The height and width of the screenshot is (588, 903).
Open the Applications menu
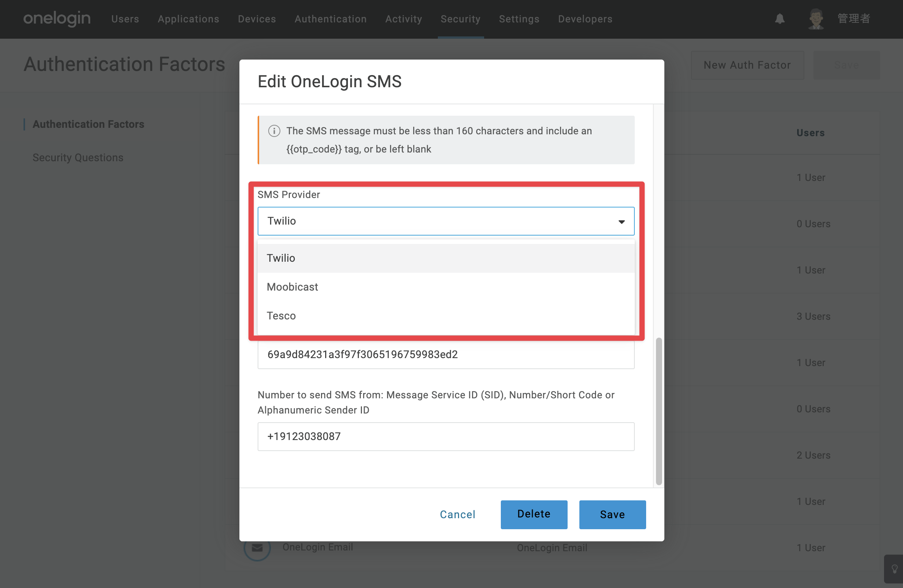point(189,19)
